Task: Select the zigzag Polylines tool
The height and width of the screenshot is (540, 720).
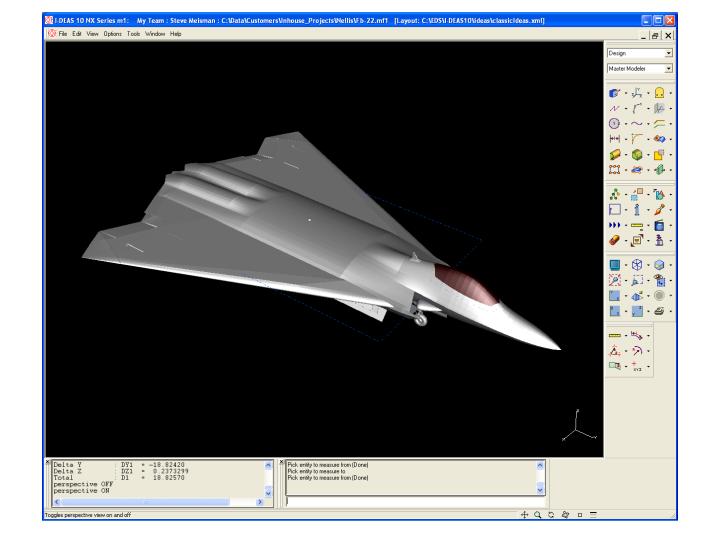Action: coord(614,108)
